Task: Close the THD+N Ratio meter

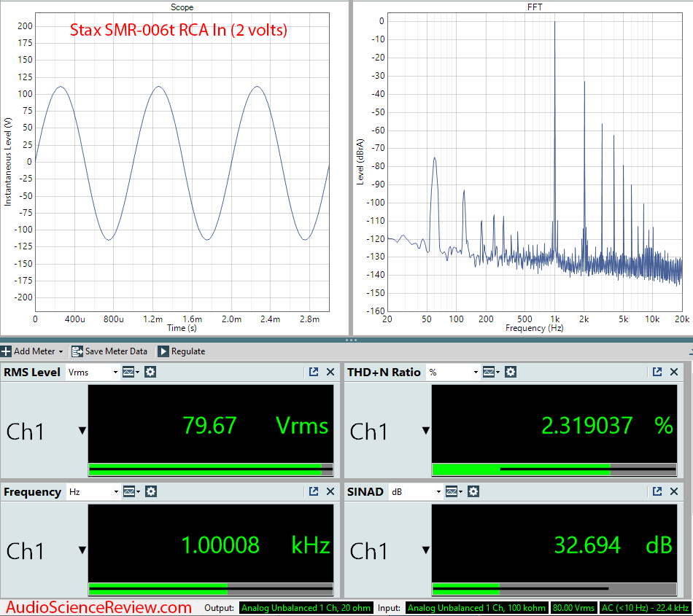Action: pyautogui.click(x=674, y=372)
